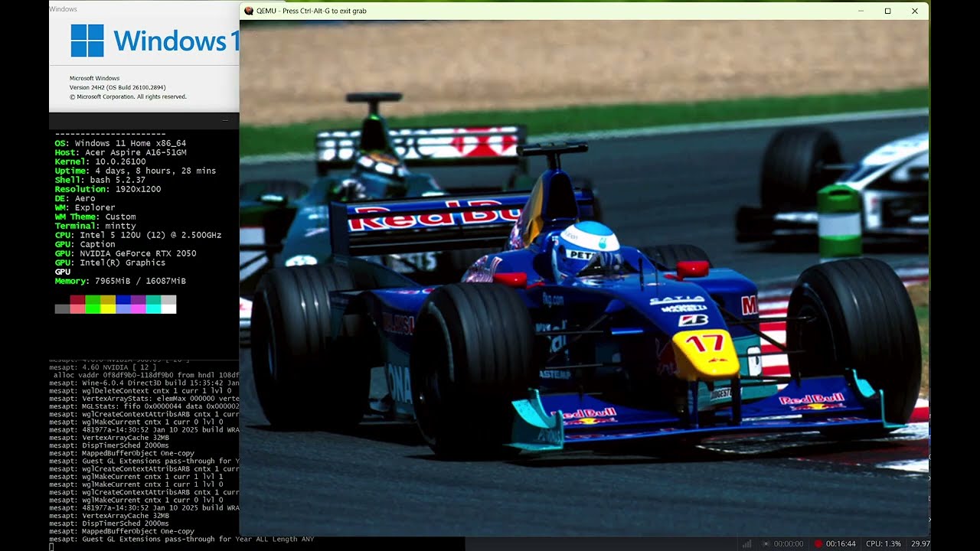Click the CPU: Intel 5 120U line

click(x=138, y=235)
